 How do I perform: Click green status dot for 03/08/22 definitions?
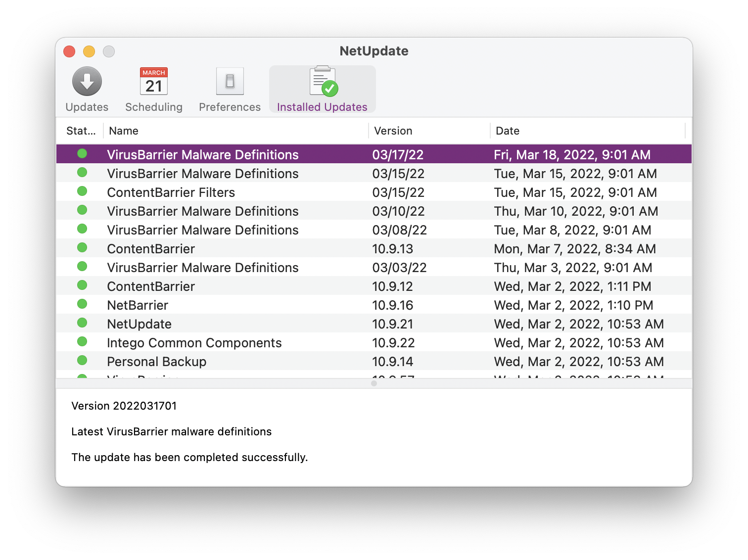click(x=82, y=229)
